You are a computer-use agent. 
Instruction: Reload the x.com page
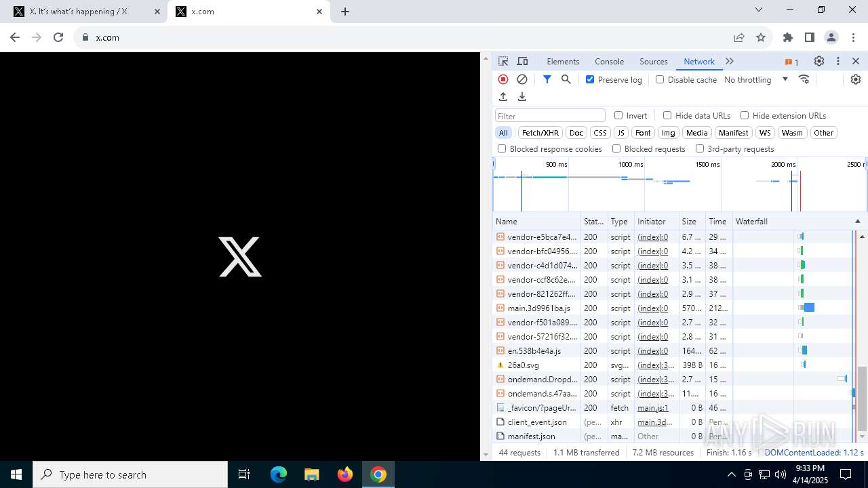58,37
